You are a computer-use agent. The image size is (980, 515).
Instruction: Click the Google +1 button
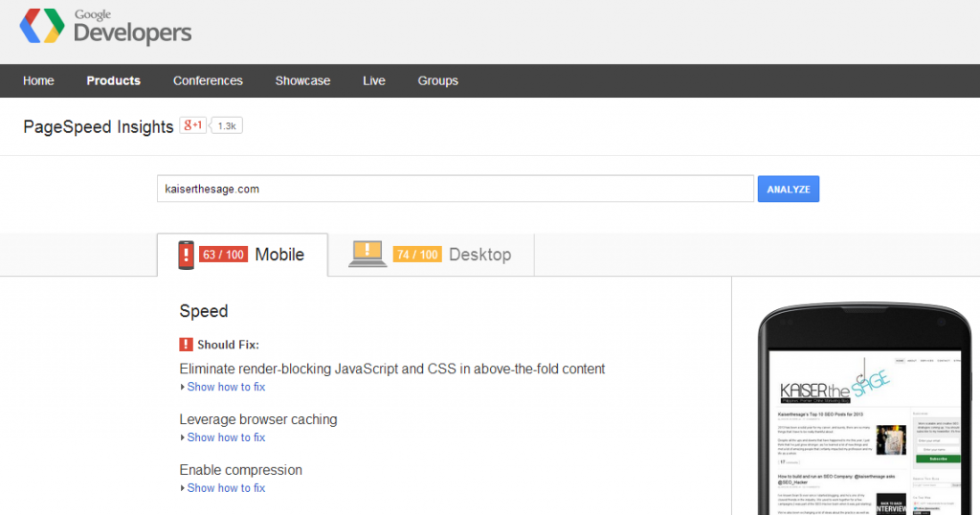pyautogui.click(x=192, y=125)
